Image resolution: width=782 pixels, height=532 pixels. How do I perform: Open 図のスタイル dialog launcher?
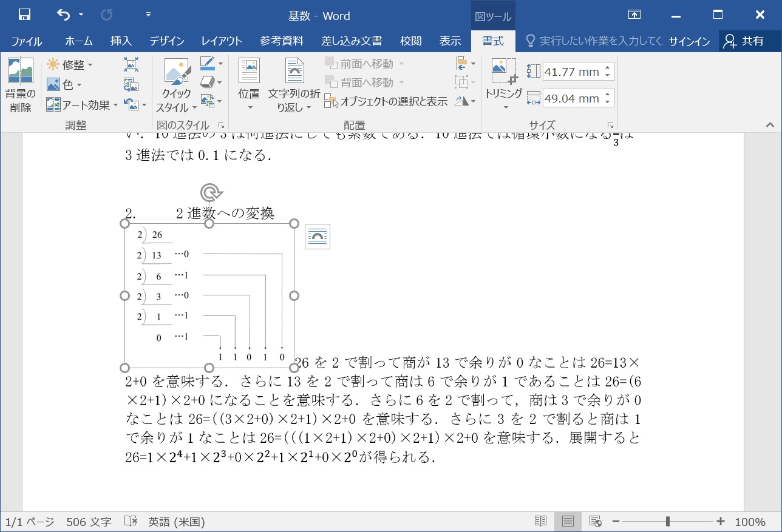221,125
